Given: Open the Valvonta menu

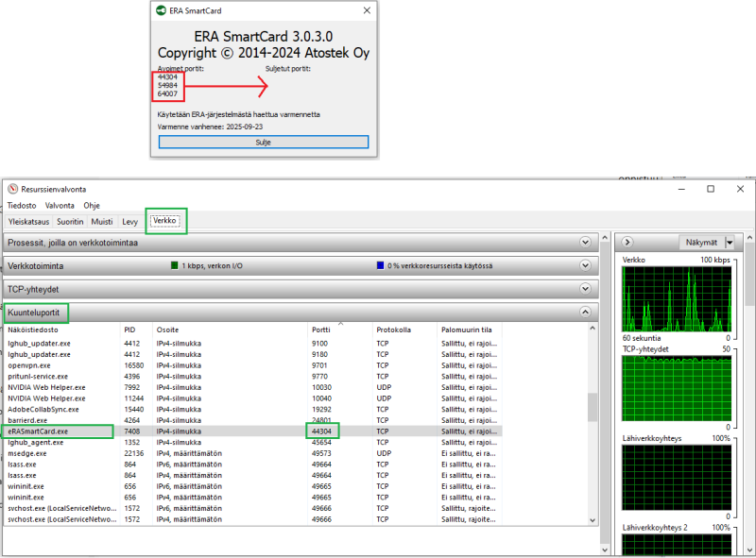Looking at the screenshot, I should pyautogui.click(x=60, y=205).
